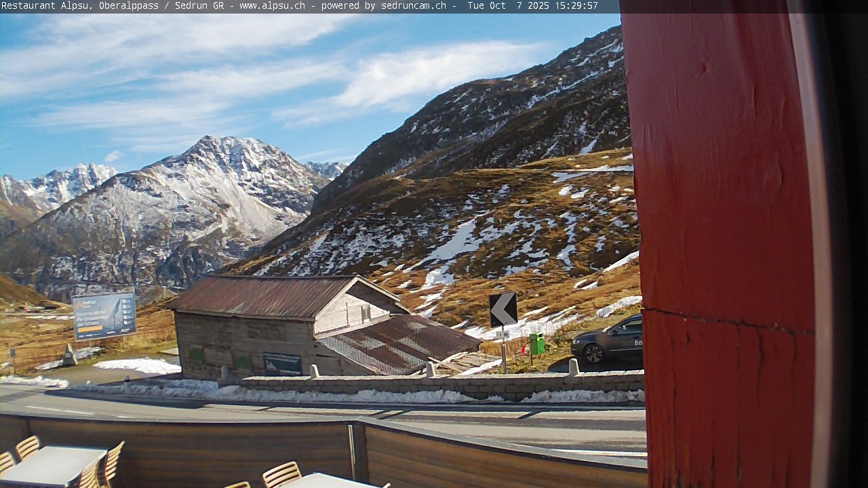Click the low stone wall along road
The width and height of the screenshot is (868, 488).
click(x=441, y=384)
